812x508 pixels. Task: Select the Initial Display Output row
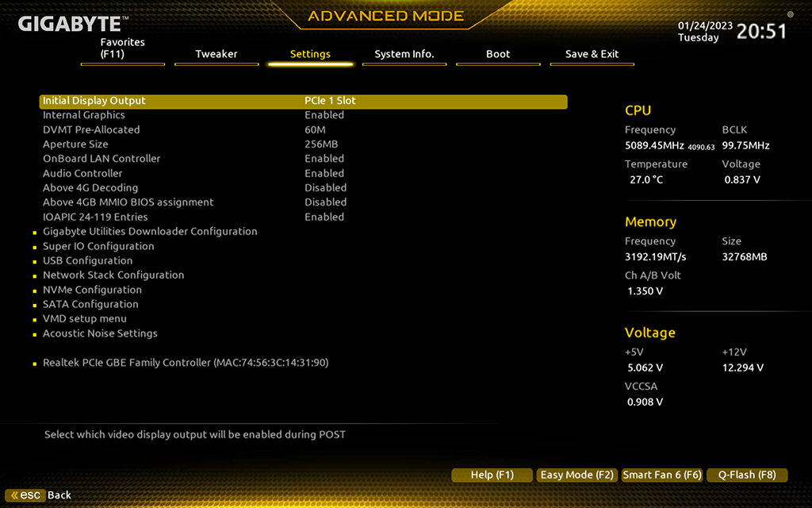[304, 101]
